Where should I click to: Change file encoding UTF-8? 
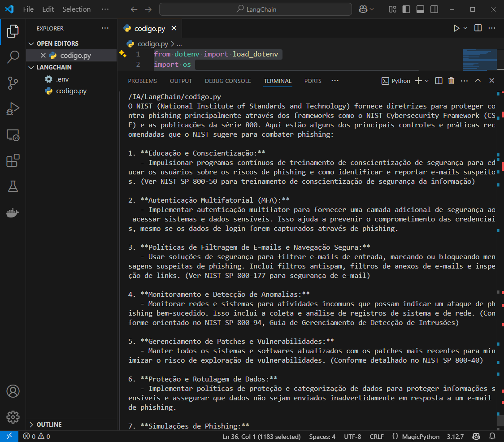352,437
